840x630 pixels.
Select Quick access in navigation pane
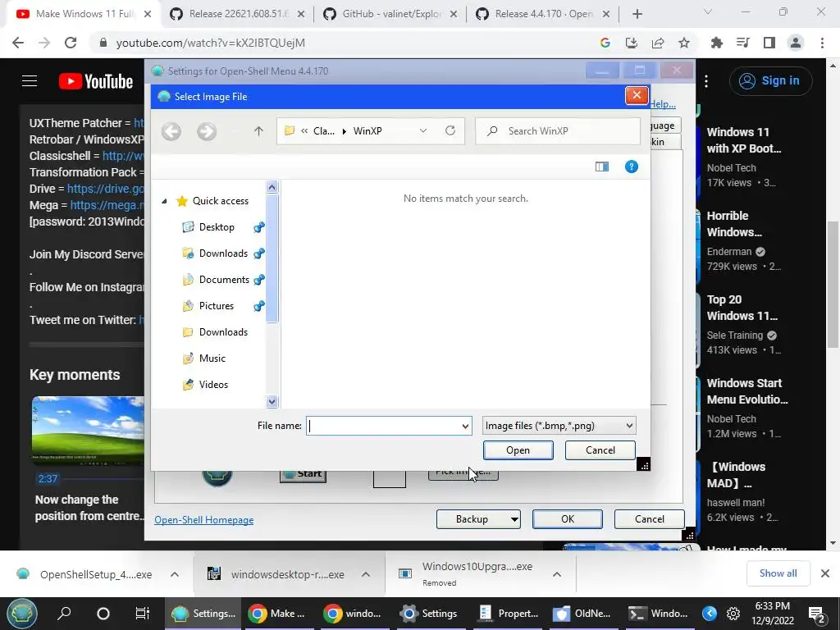coord(220,201)
